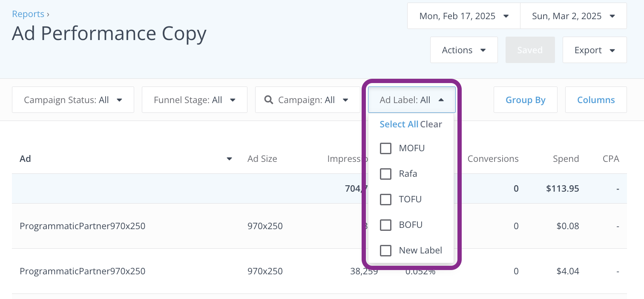Image resolution: width=644 pixels, height=299 pixels.
Task: Open the Actions menu
Action: (463, 50)
